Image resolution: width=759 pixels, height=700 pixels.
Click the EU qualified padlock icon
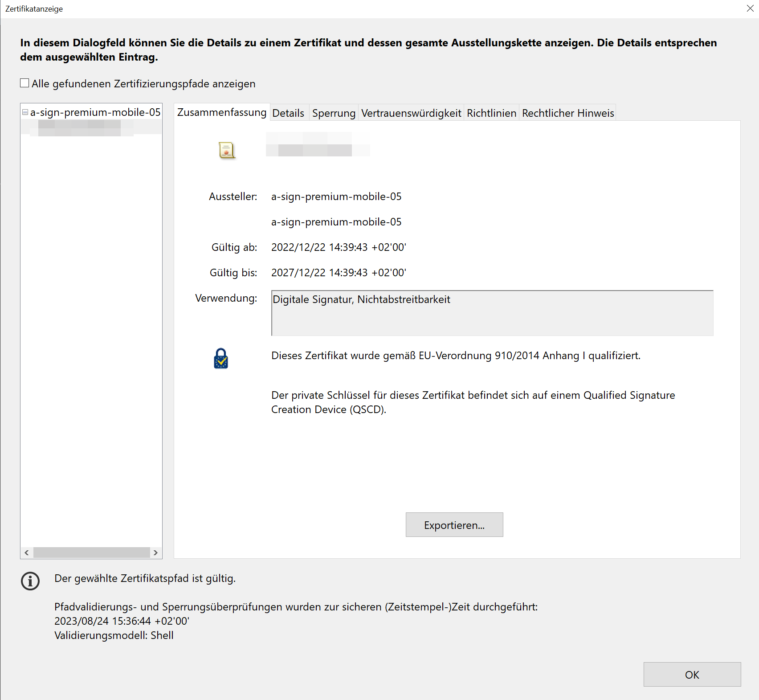[x=221, y=359]
